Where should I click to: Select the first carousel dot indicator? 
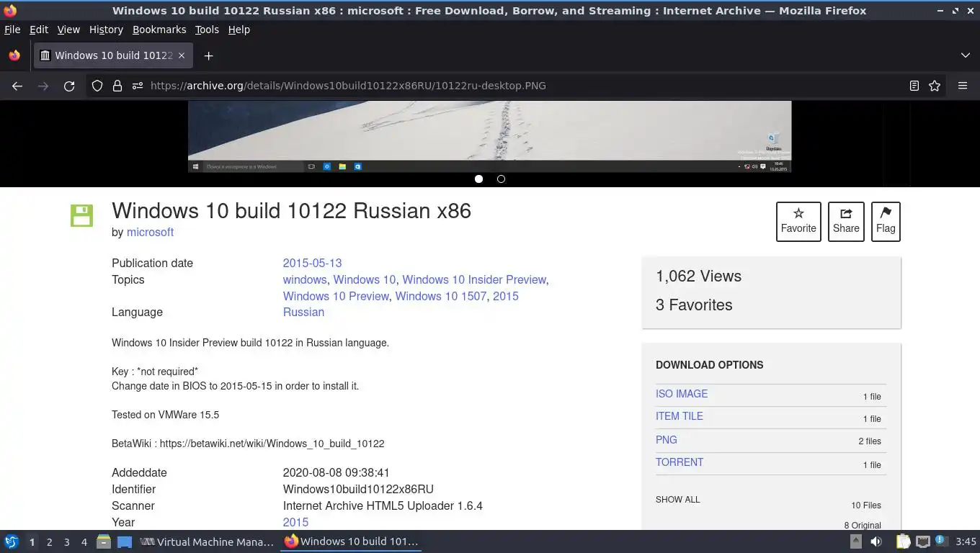[x=478, y=179]
